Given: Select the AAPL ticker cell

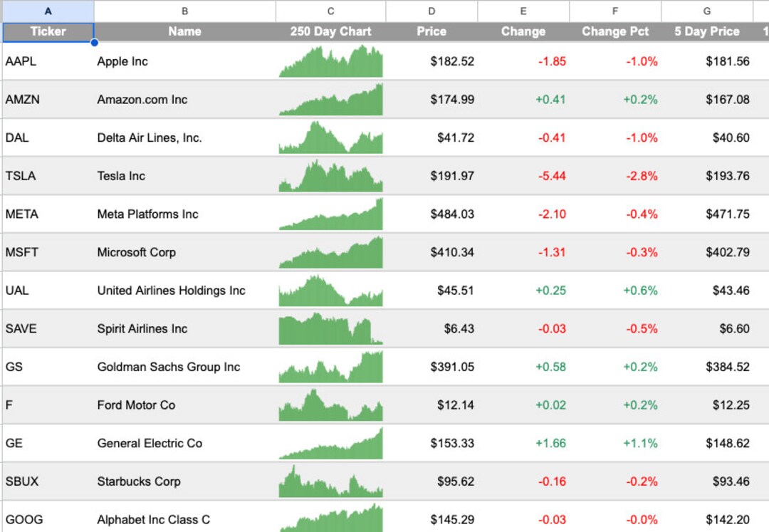Looking at the screenshot, I should pyautogui.click(x=48, y=61).
